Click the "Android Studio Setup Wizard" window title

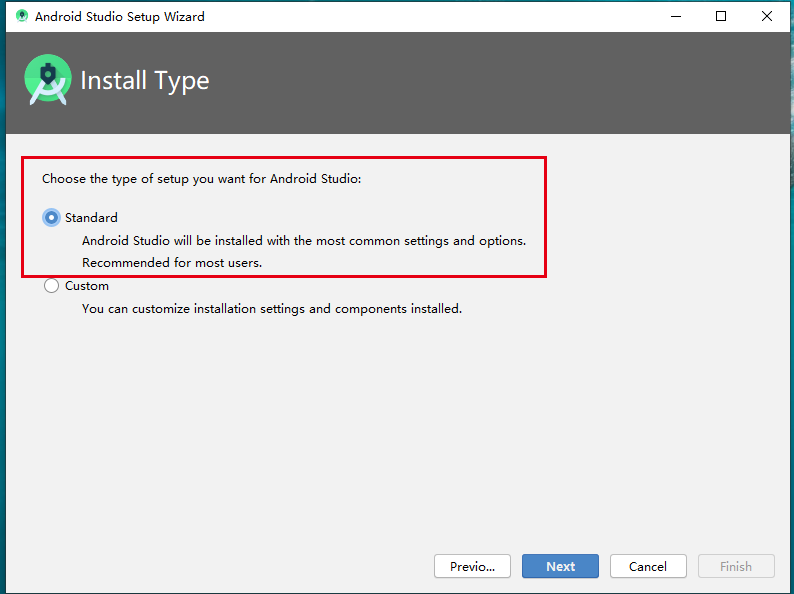pyautogui.click(x=120, y=17)
